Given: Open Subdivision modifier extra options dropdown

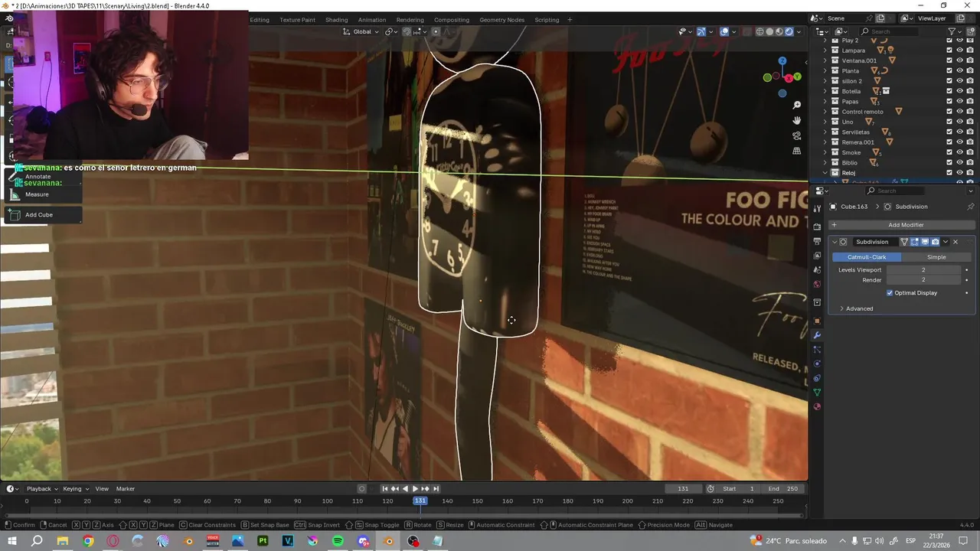Looking at the screenshot, I should pos(945,242).
